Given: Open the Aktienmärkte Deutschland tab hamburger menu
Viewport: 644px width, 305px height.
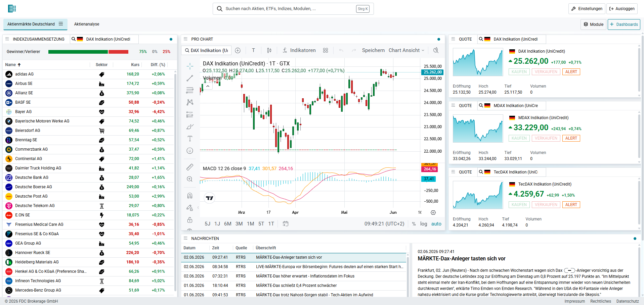Looking at the screenshot, I should pos(61,24).
